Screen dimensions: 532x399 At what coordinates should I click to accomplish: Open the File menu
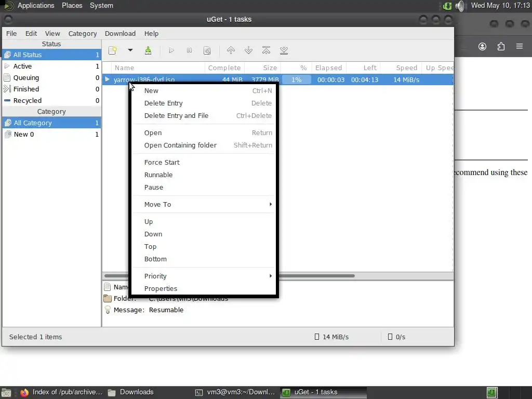pyautogui.click(x=11, y=33)
